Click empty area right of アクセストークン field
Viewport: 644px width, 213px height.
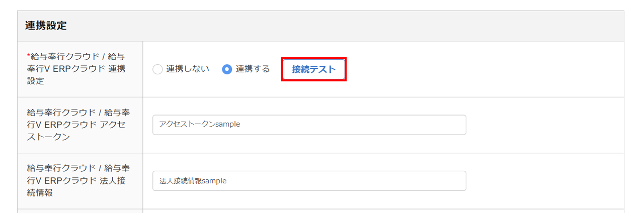click(x=543, y=125)
